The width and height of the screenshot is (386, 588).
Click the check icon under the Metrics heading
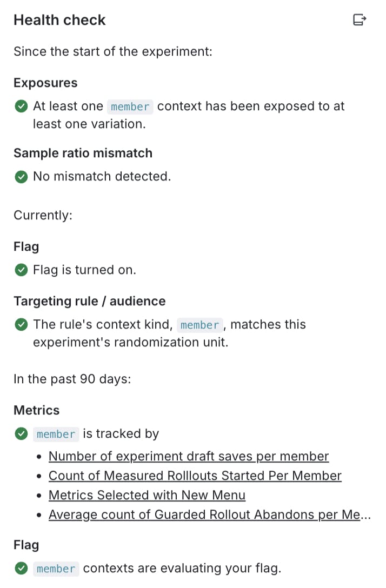[21, 434]
